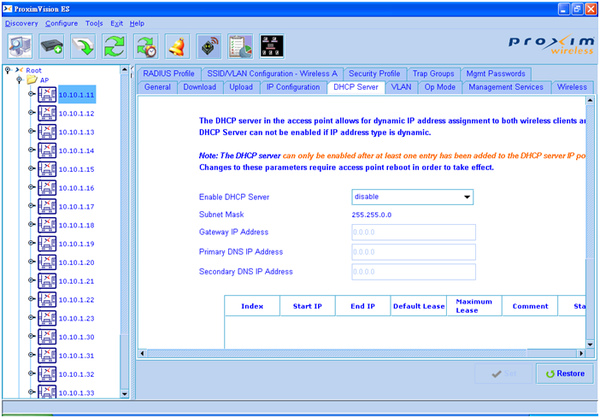Expand the 10.10.1.12 tree node
The height and width of the screenshot is (418, 600).
pos(31,112)
